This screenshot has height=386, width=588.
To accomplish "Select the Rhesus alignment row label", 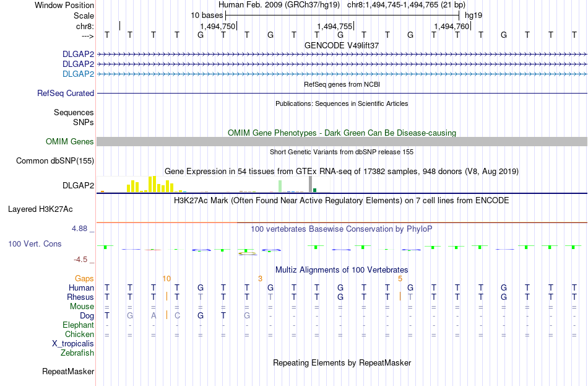I will coord(80,297).
